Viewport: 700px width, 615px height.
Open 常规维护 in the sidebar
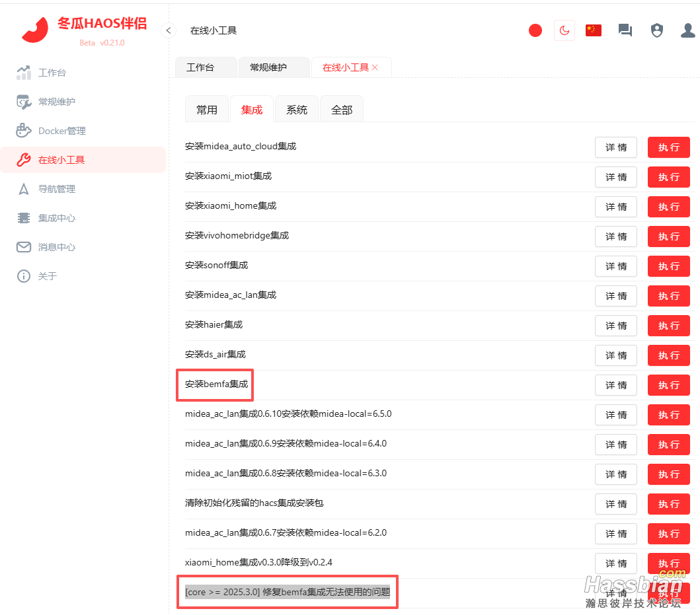(83, 102)
